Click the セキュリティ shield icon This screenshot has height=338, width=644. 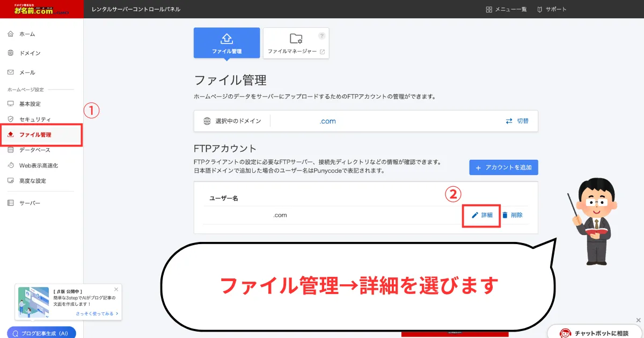tap(11, 119)
